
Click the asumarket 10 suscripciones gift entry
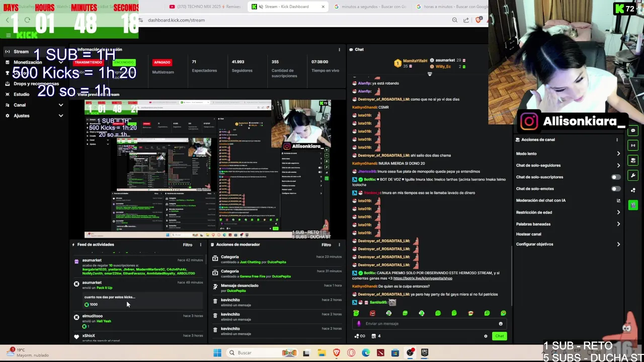pos(138,266)
